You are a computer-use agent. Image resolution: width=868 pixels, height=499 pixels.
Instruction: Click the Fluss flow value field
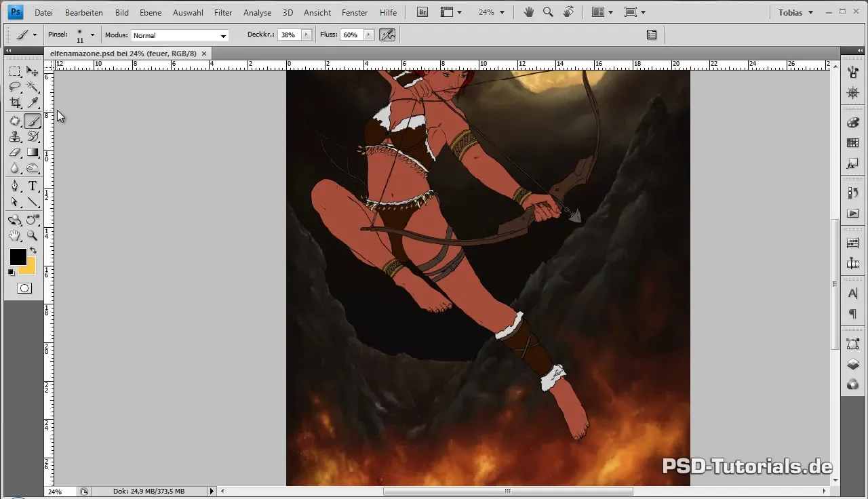click(x=351, y=35)
